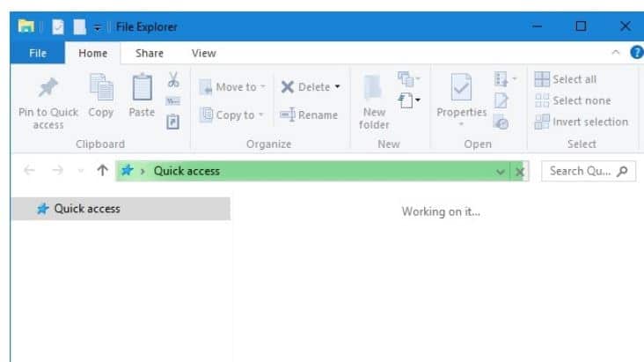Expand the Move to dropdown
Viewport: 644px width, 362px height.
click(x=263, y=87)
